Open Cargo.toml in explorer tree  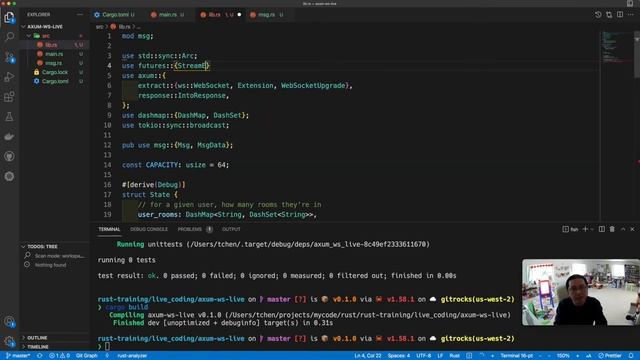(x=55, y=81)
